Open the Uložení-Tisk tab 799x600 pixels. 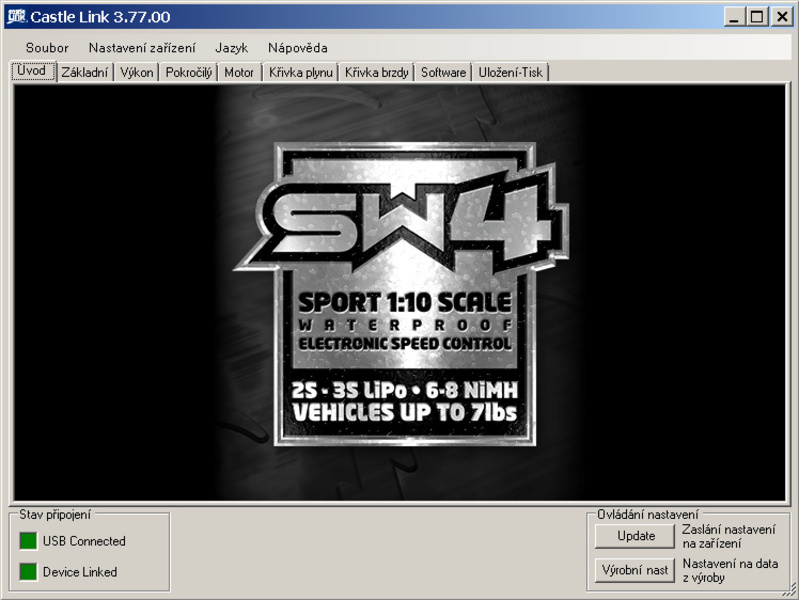511,72
